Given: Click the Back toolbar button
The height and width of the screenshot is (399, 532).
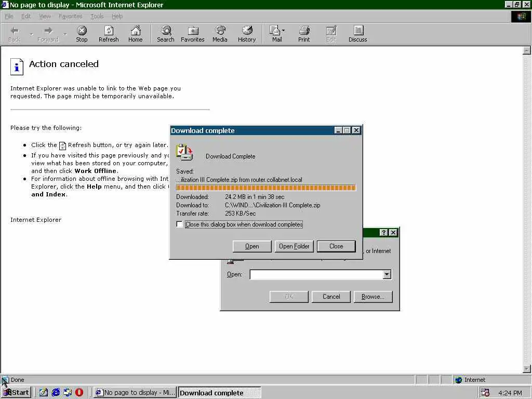Looking at the screenshot, I should coord(14,34).
